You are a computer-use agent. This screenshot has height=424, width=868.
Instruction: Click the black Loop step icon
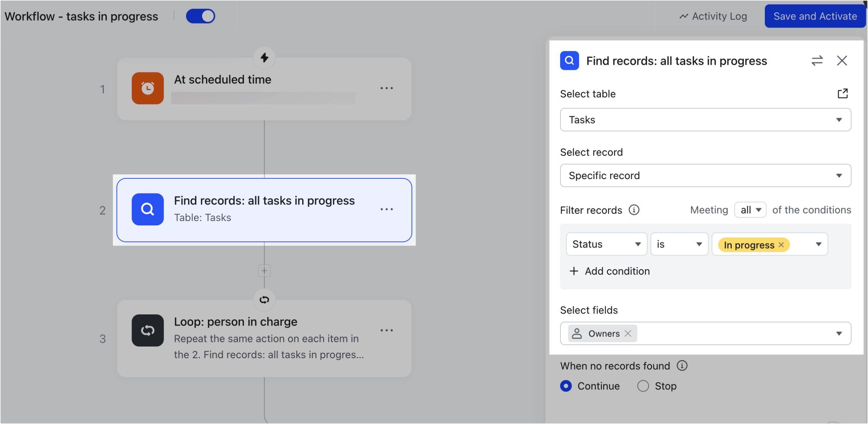148,330
